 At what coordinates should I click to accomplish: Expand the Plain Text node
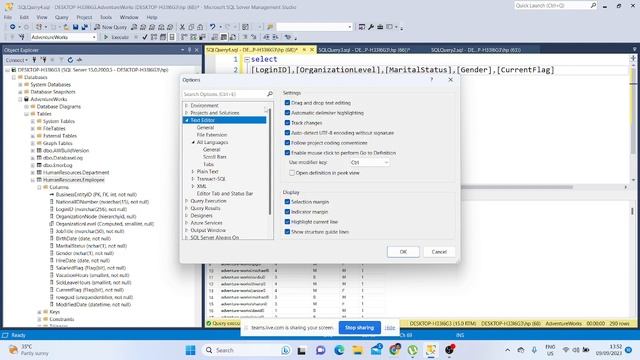click(193, 172)
